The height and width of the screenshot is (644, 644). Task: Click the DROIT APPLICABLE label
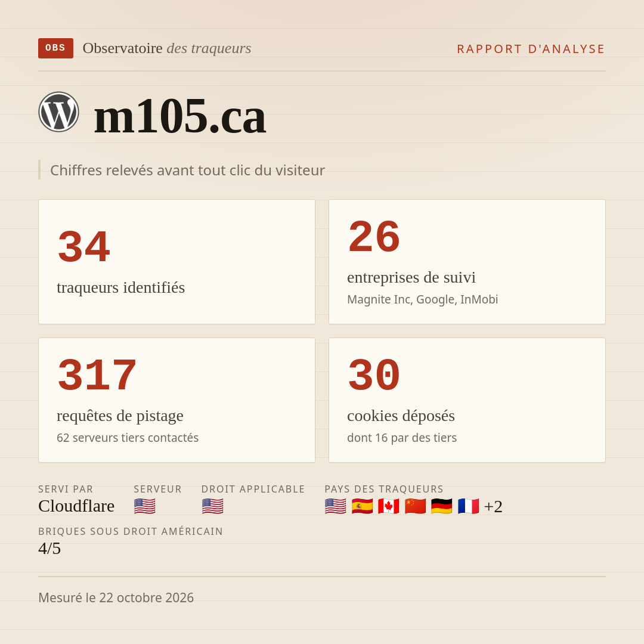tap(253, 489)
